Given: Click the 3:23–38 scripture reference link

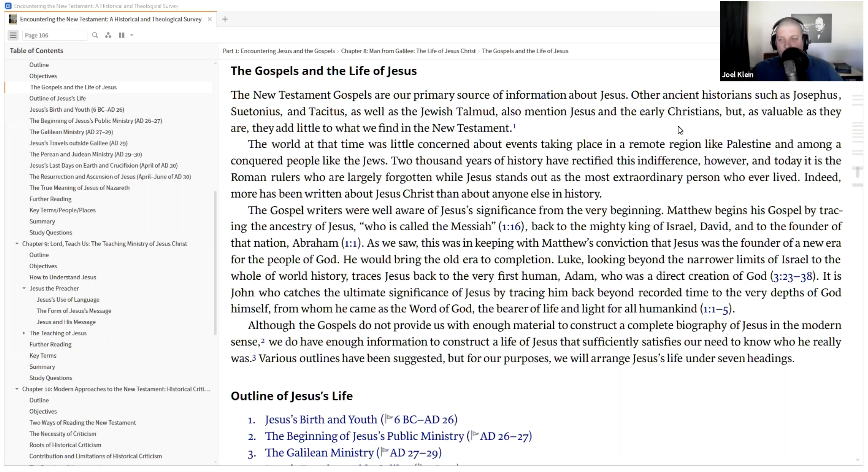Looking at the screenshot, I should click(792, 276).
